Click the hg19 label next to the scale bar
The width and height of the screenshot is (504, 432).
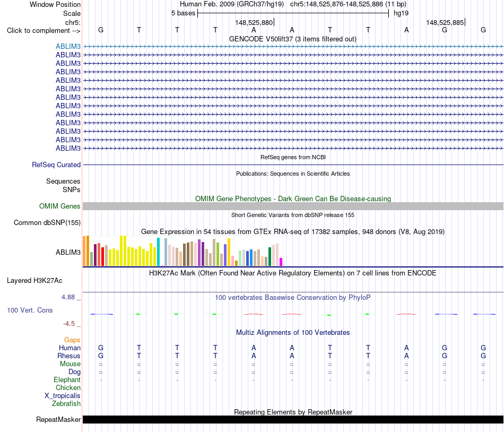[x=401, y=13]
